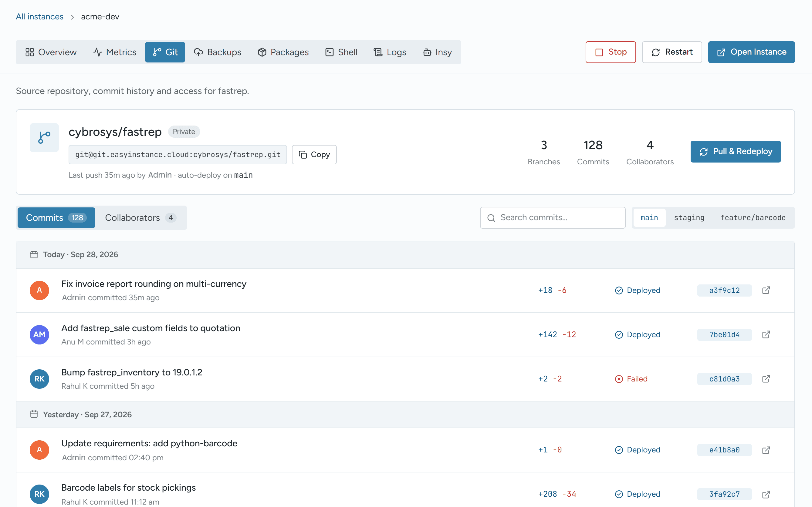This screenshot has height=507, width=812.
Task: Click commit hash a3f9c12
Action: pyautogui.click(x=724, y=290)
